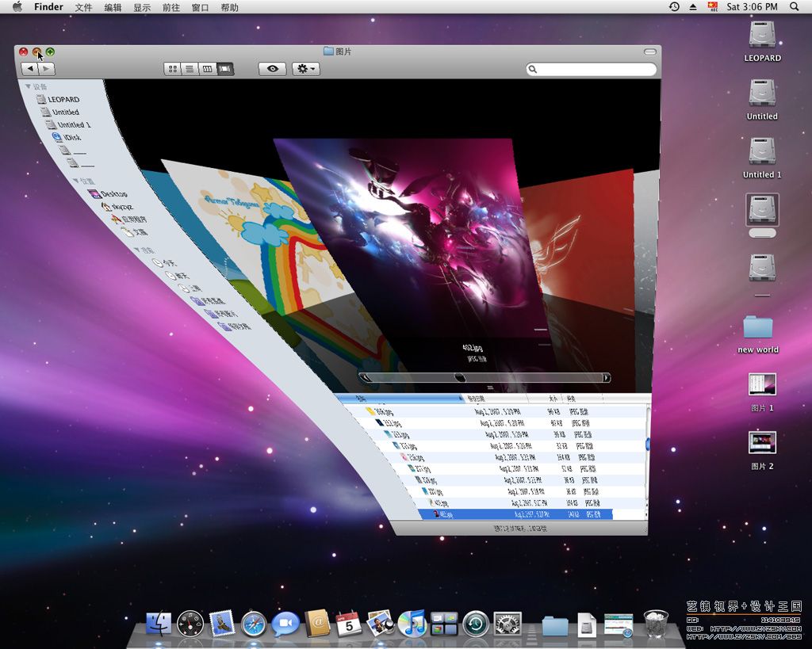The image size is (812, 649).
Task: Open Spotlight search magnifier
Action: [x=795, y=6]
